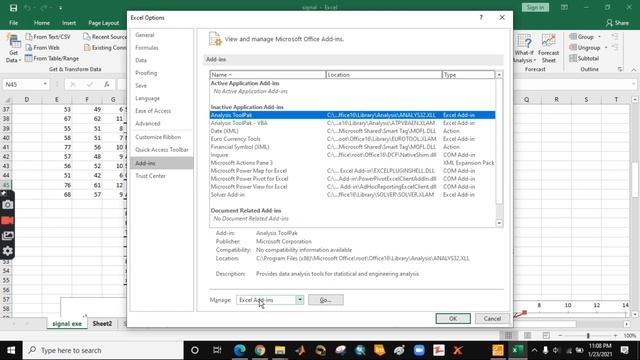Open Recent Sources in the ribbon
The width and height of the screenshot is (640, 360).
click(105, 37)
